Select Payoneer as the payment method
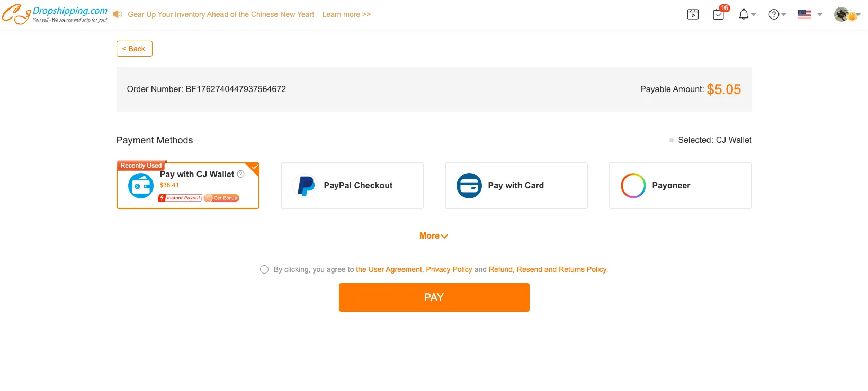The height and width of the screenshot is (391, 868). click(680, 186)
